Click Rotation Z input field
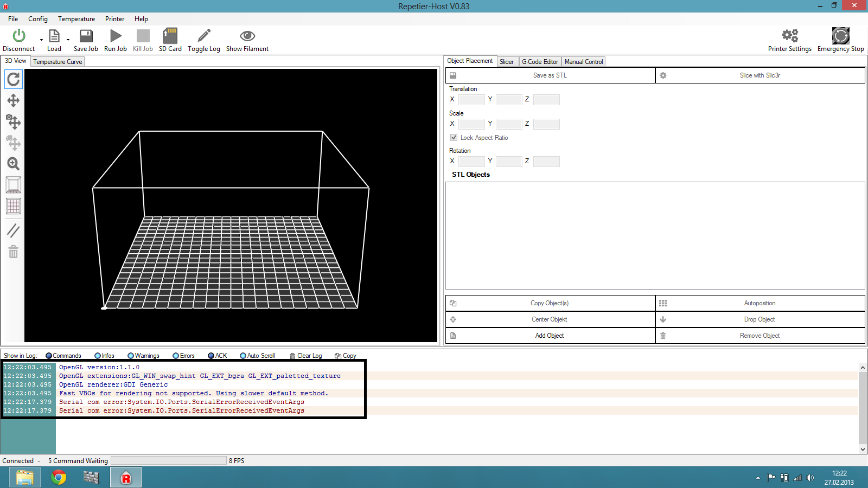Screen dimensions: 868x488 click(546, 162)
